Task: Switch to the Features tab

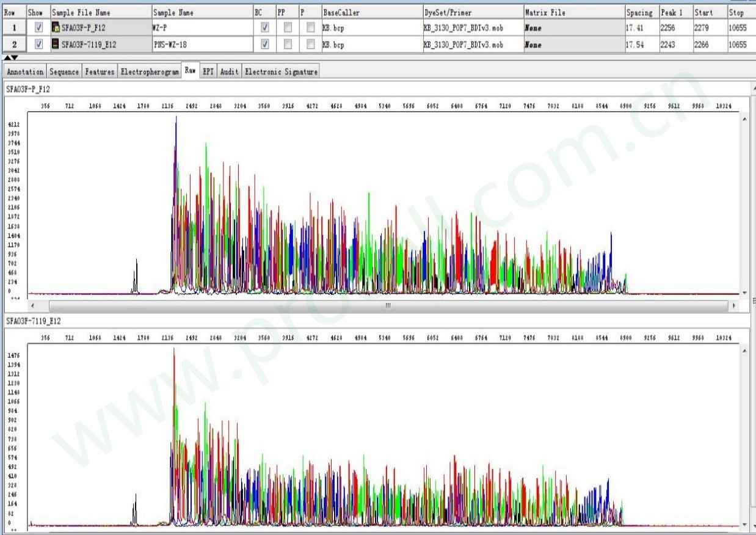Action: (x=100, y=72)
